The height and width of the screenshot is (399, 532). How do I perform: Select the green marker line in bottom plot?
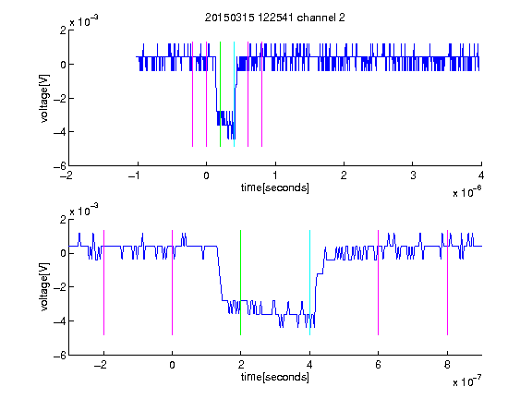[240, 283]
